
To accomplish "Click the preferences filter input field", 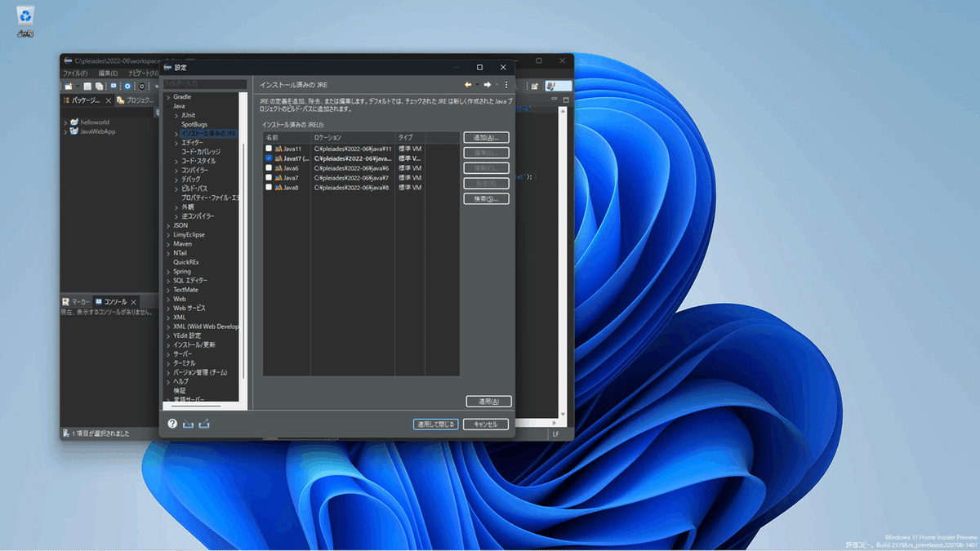I will click(x=204, y=84).
